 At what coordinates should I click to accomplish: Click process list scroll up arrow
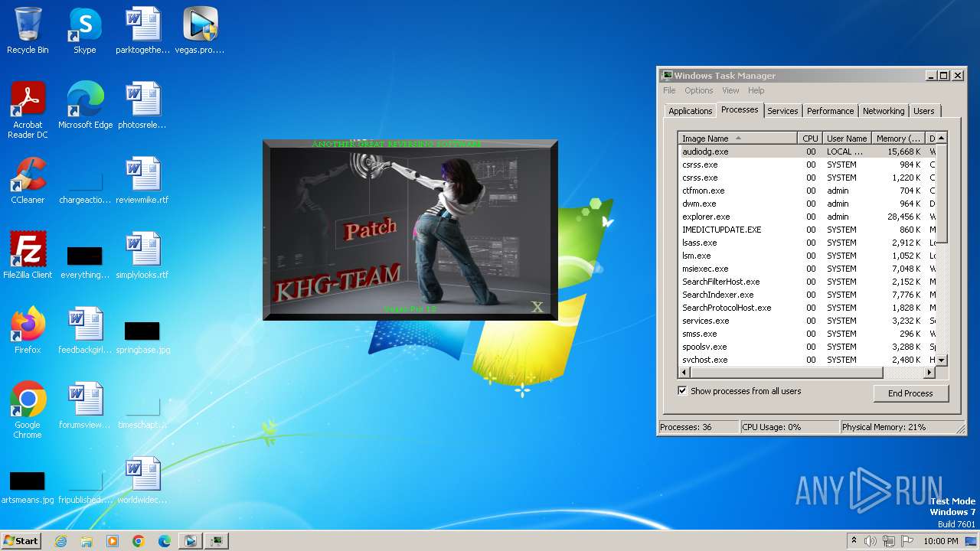[942, 138]
